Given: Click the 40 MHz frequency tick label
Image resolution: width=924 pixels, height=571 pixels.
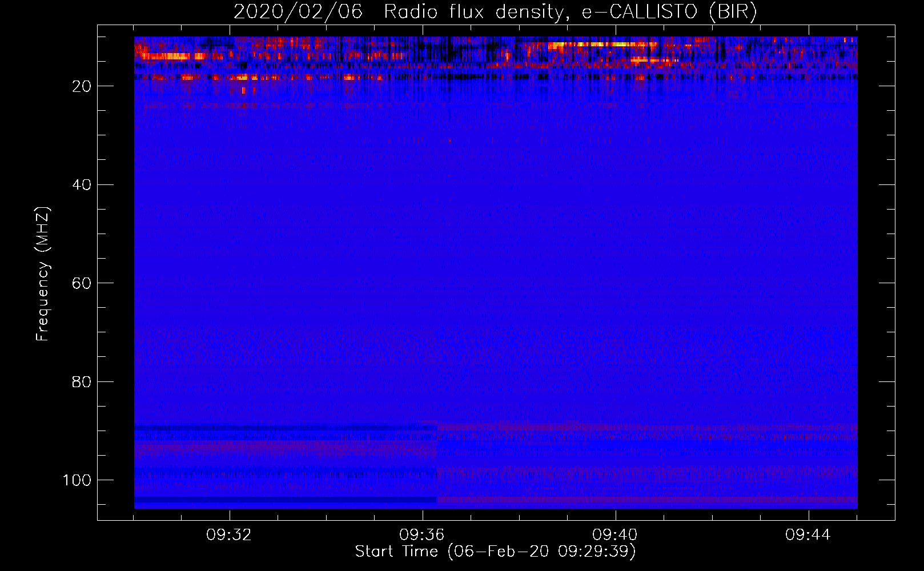Looking at the screenshot, I should [x=82, y=185].
